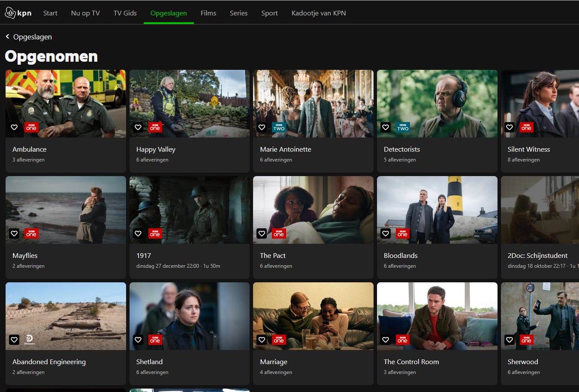Click BBC One logo on The Pact
This screenshot has height=392, width=579.
click(x=279, y=233)
